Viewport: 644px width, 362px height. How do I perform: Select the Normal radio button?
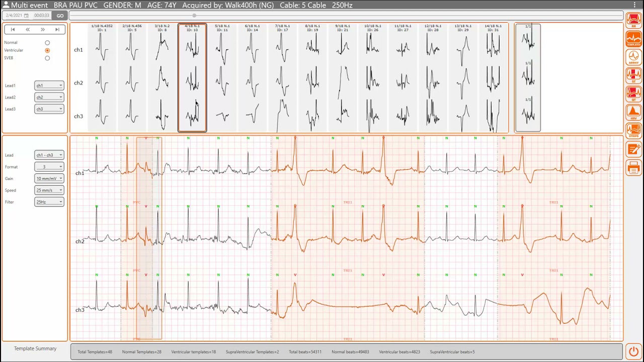tap(47, 43)
